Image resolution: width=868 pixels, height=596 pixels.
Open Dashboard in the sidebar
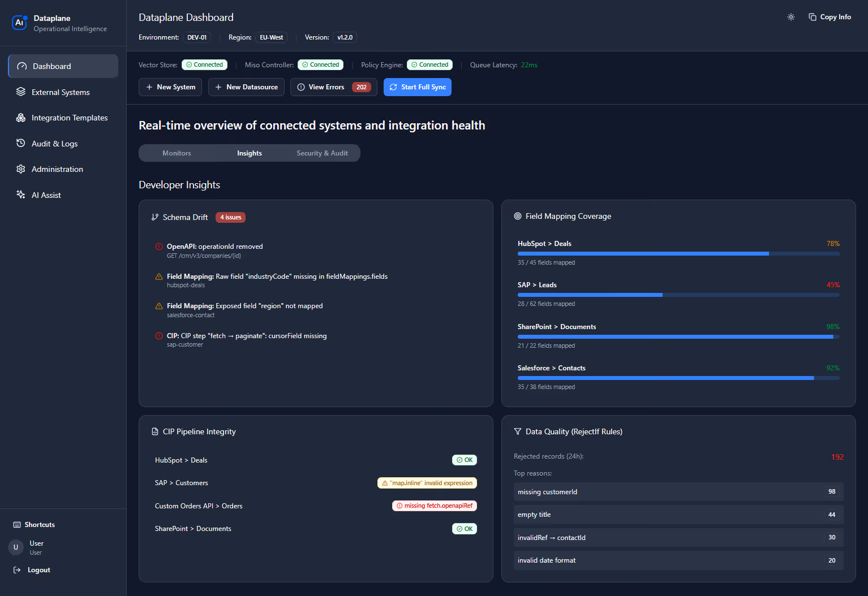pos(63,66)
